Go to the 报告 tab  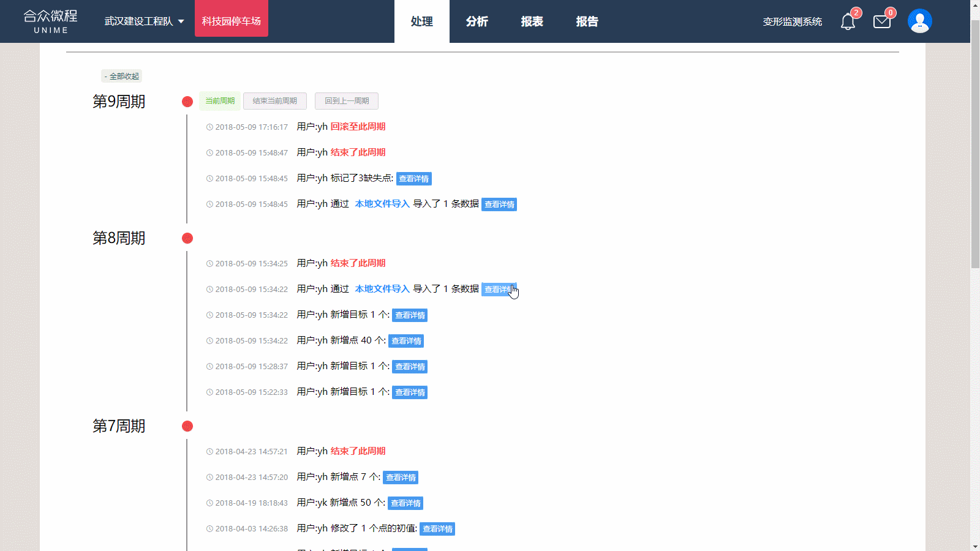(587, 21)
